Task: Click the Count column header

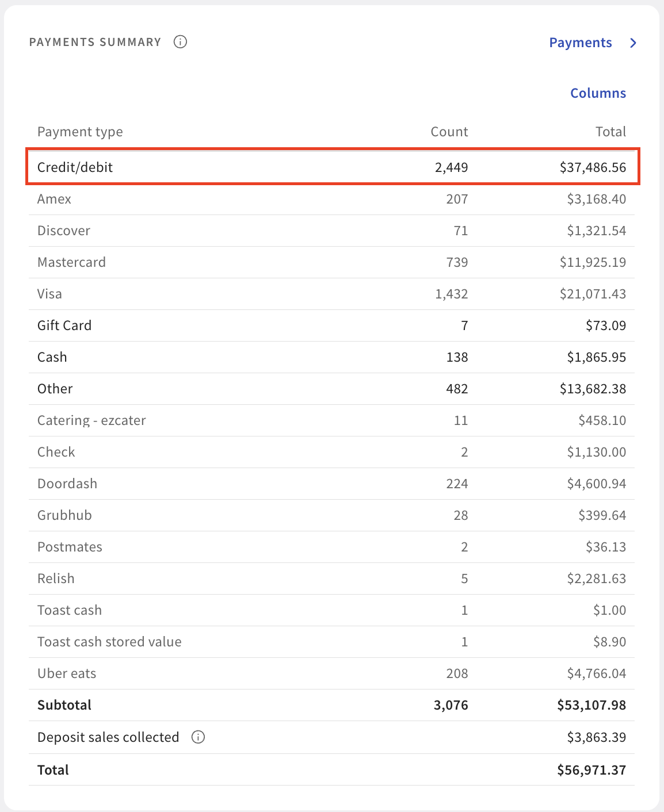Action: pyautogui.click(x=449, y=132)
